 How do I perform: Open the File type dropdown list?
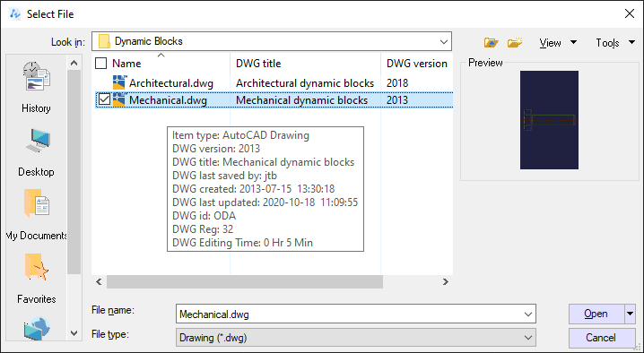pyautogui.click(x=528, y=338)
